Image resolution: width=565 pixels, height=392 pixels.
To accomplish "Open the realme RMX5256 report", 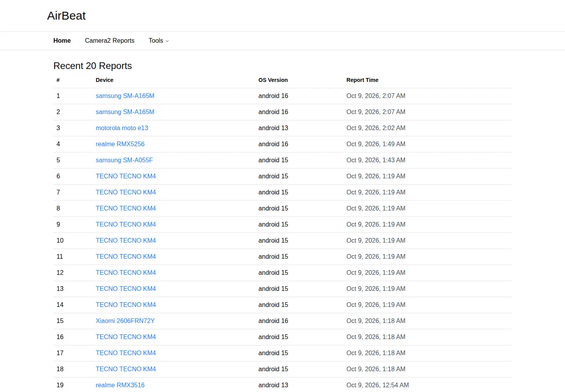I will click(120, 144).
